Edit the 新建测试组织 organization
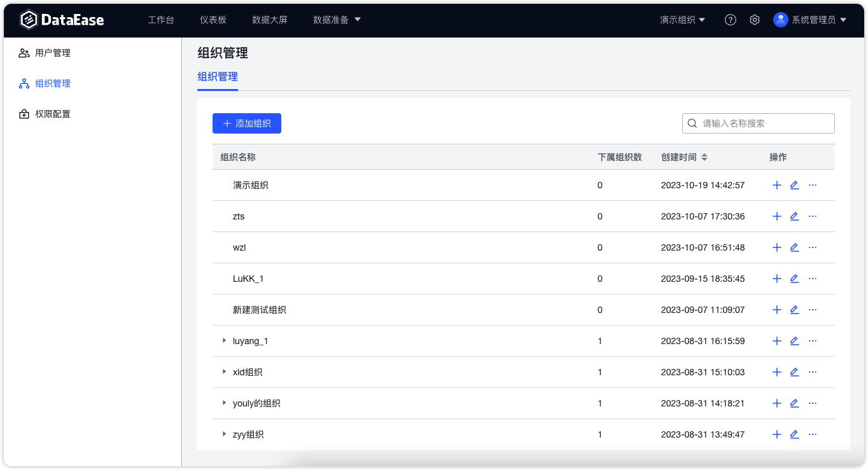Image resolution: width=868 pixels, height=470 pixels. pos(794,310)
